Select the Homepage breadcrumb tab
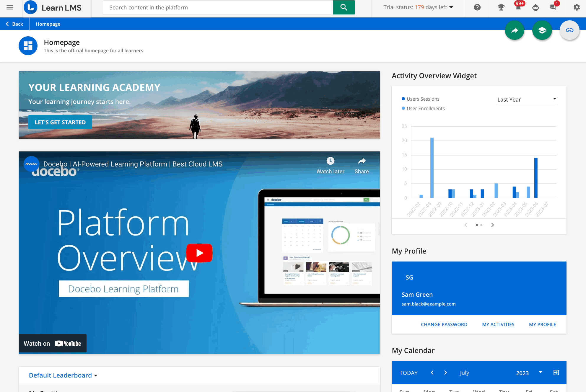 click(x=48, y=24)
